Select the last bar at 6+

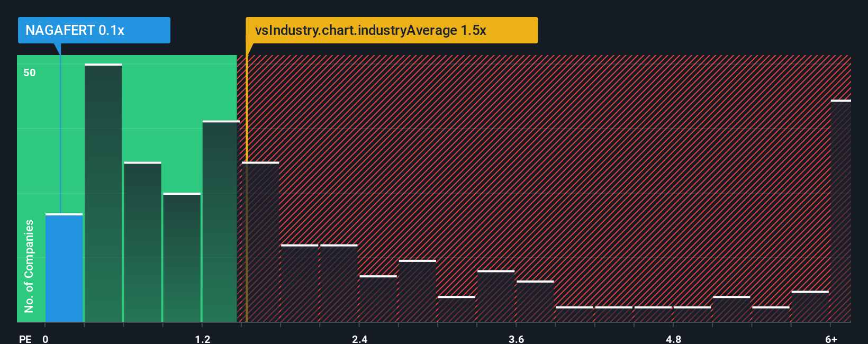click(841, 211)
